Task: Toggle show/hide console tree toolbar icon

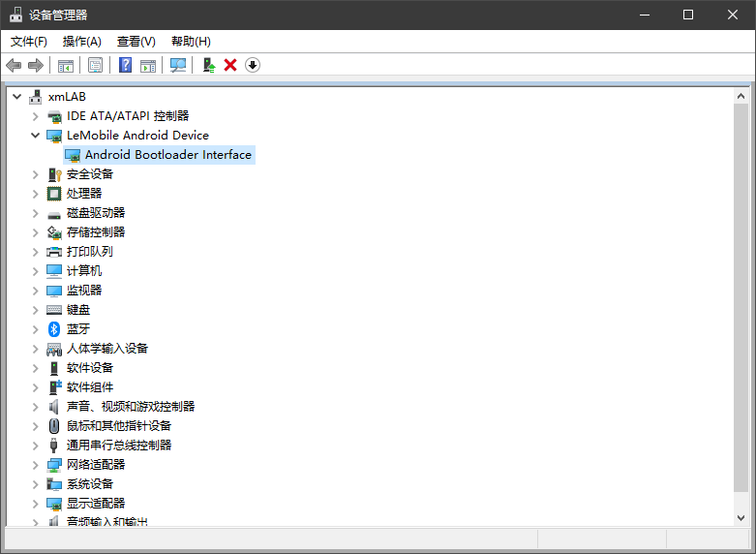Action: pos(66,65)
